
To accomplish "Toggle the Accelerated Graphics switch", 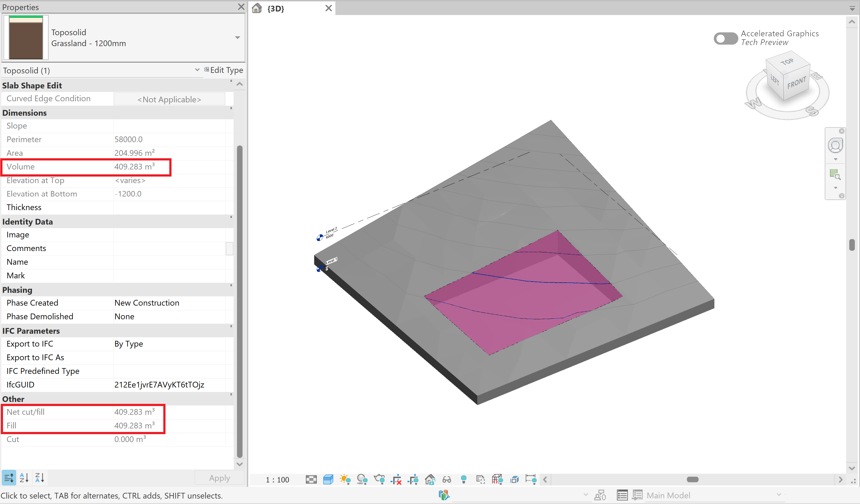I will [x=726, y=38].
